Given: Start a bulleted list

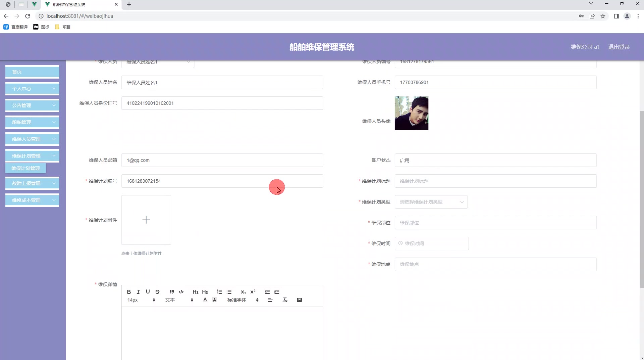Looking at the screenshot, I should point(229,292).
